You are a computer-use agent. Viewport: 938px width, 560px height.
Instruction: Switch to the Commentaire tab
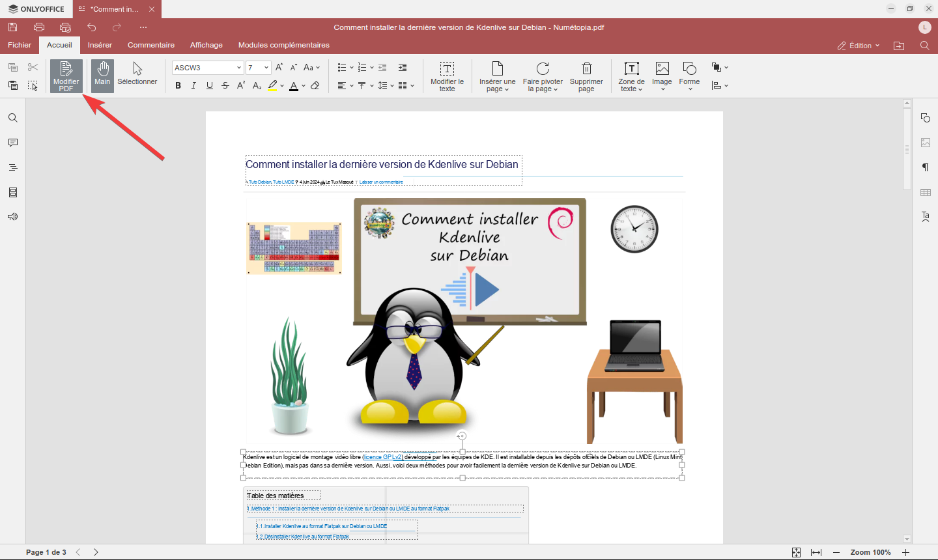[x=151, y=45]
